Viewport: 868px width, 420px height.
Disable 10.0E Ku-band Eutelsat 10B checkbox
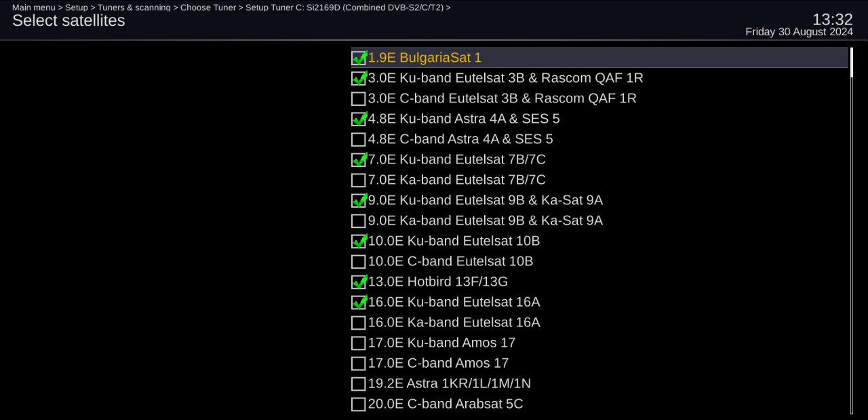coord(359,242)
